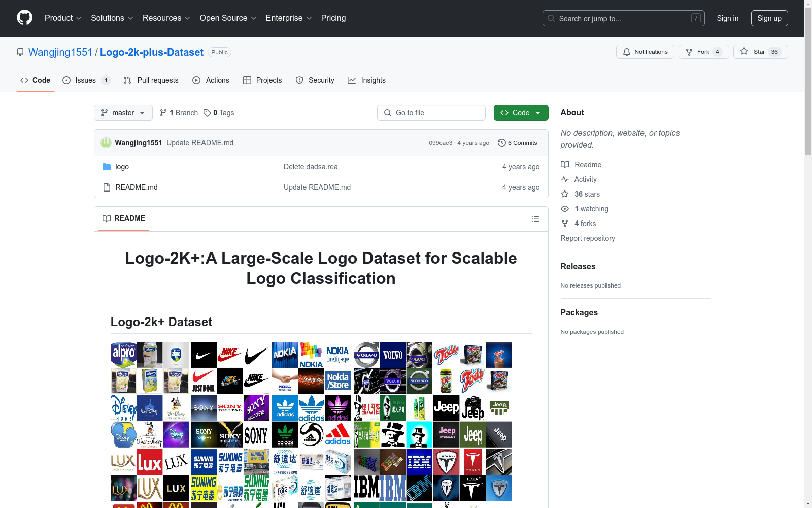Open the Pricing page
The image size is (812, 508).
(333, 18)
